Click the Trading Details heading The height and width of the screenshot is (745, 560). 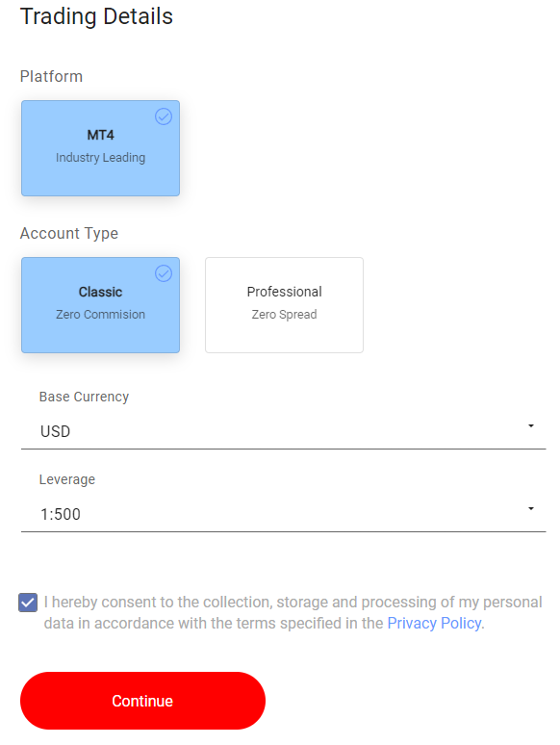[x=96, y=16]
